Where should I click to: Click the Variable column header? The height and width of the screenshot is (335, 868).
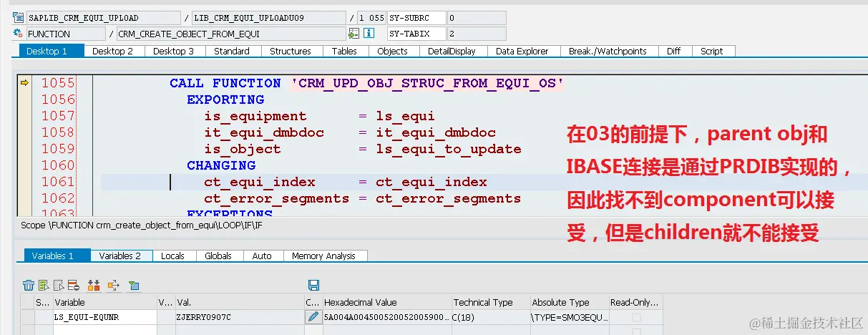(x=105, y=302)
